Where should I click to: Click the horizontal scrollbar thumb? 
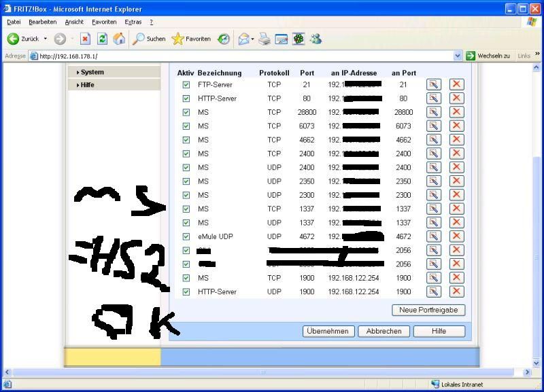pyautogui.click(x=263, y=372)
